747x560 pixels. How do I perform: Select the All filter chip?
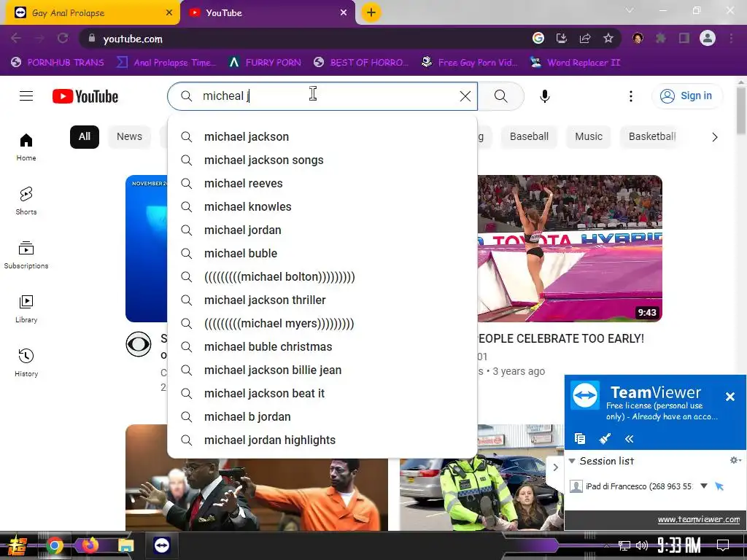click(85, 136)
